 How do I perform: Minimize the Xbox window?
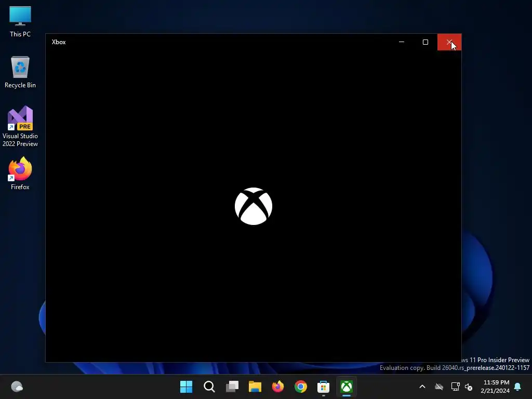402,42
